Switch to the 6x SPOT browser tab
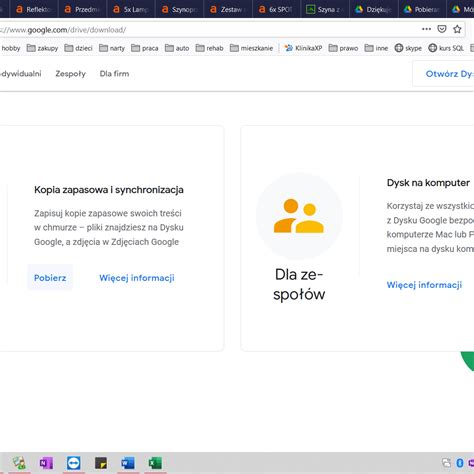 (277, 9)
